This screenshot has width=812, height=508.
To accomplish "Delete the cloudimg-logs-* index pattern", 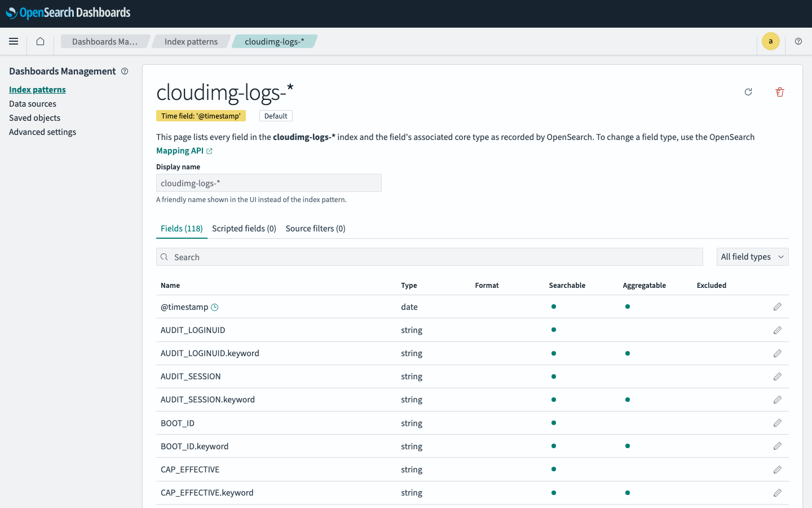I will pos(780,92).
